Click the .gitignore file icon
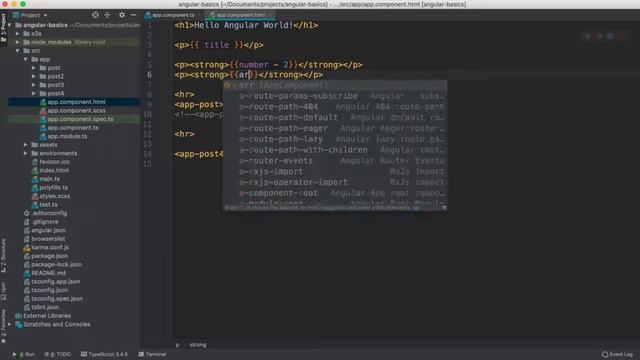Screen dimensions: 640x360 pyautogui.click(x=27, y=222)
